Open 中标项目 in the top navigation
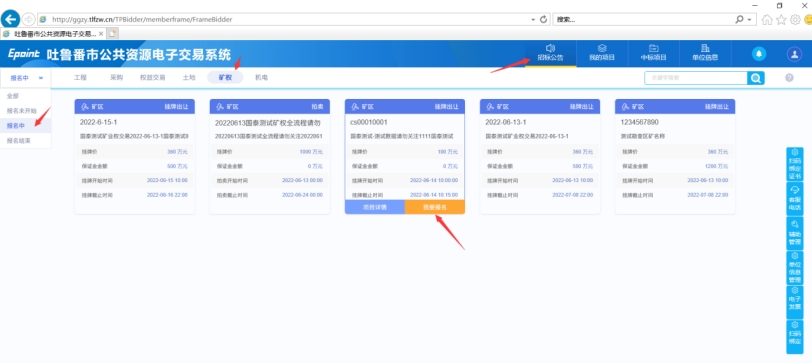812x363 pixels. point(654,53)
